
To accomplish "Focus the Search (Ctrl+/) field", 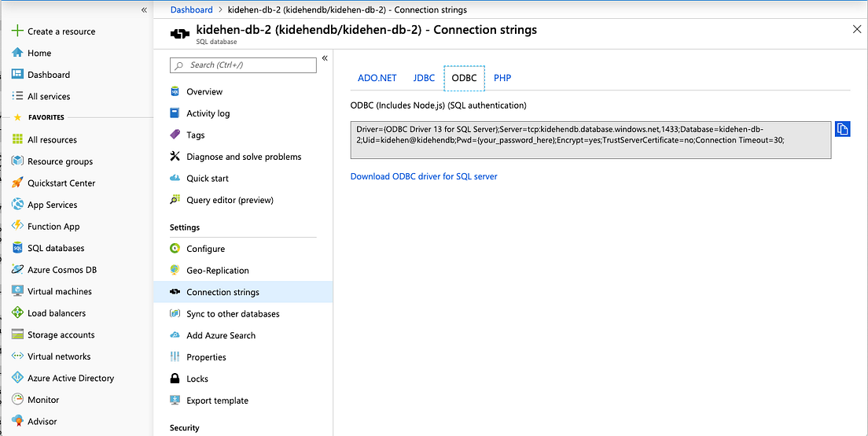I will click(243, 65).
